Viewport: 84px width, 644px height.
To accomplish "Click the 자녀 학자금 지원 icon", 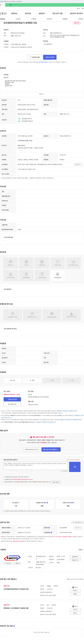I will click(x=73, y=263).
